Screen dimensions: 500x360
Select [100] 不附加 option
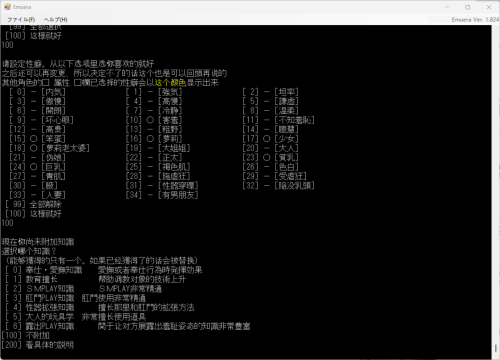25,335
